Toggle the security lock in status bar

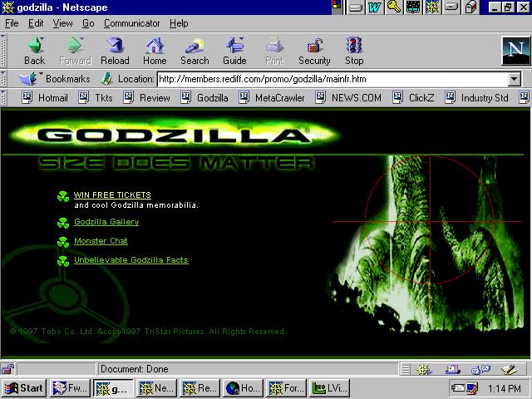[7, 369]
